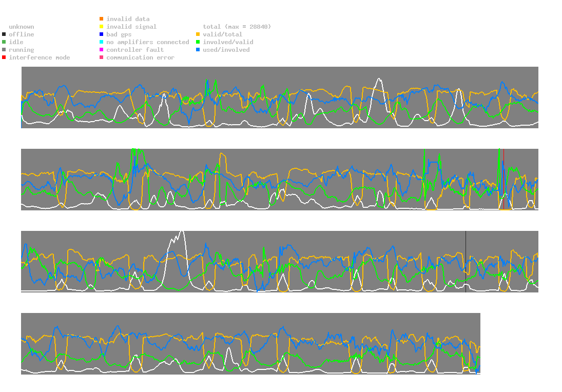Click the cyan no amplifiers connected swatch
562x392 pixels.
coord(102,42)
